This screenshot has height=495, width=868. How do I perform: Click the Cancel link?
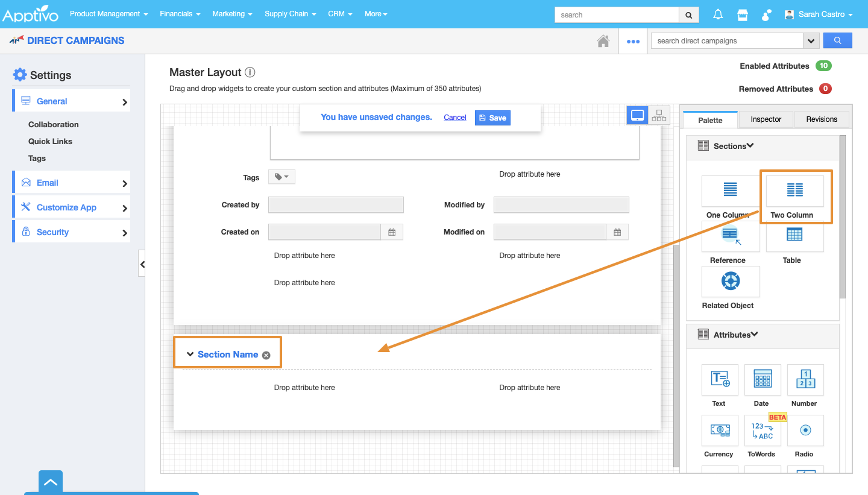tap(455, 118)
